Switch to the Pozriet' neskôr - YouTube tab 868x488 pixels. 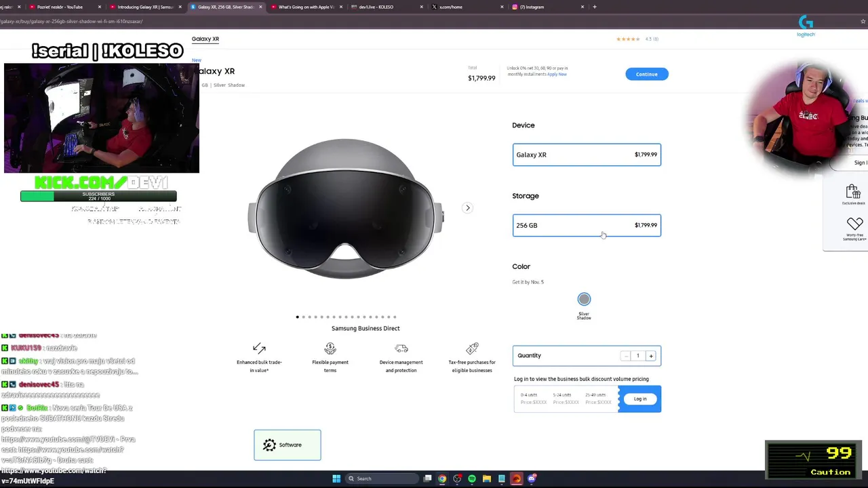tap(64, 7)
